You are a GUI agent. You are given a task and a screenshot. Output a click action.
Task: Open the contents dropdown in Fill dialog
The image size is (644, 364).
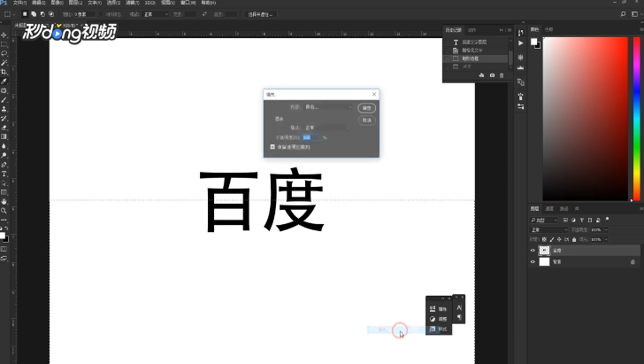[327, 107]
